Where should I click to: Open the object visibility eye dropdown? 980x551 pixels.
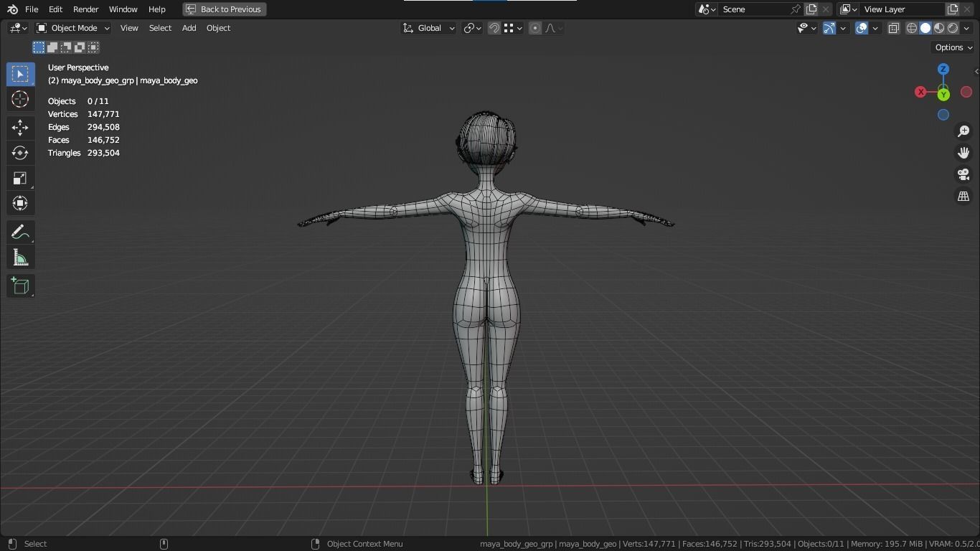coord(807,28)
